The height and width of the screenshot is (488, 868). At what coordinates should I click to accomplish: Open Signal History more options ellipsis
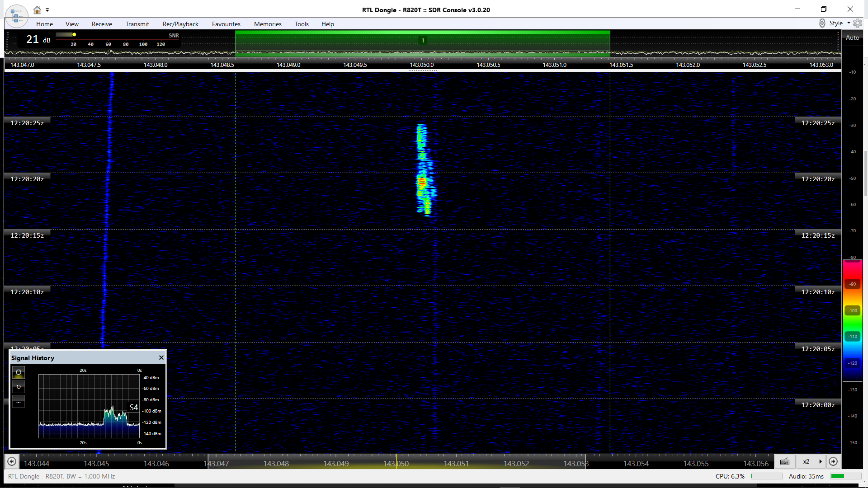(19, 402)
